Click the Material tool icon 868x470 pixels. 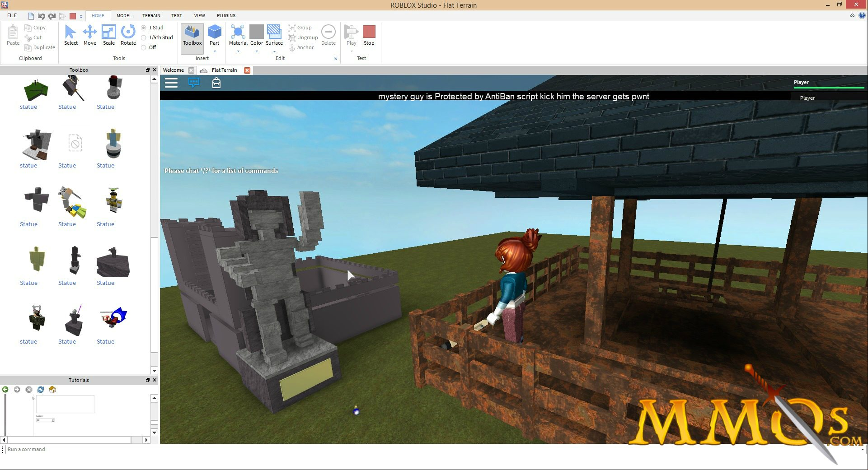click(238, 33)
